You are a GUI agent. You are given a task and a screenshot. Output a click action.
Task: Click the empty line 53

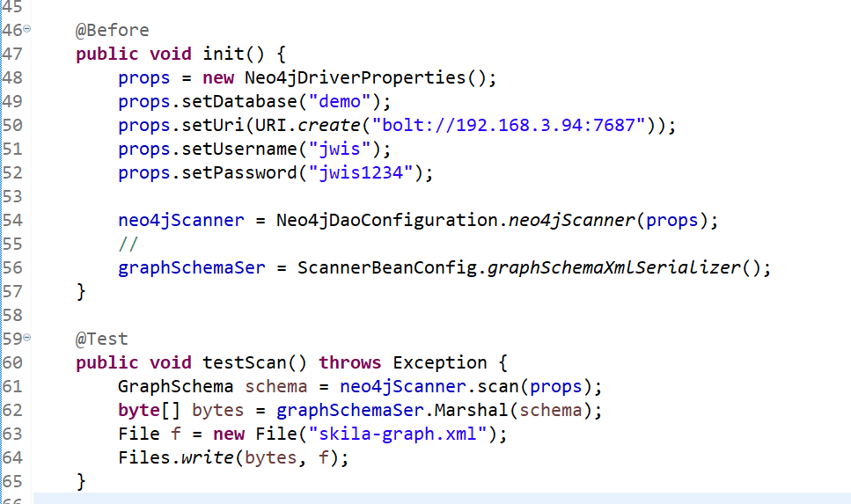pyautogui.click(x=441, y=196)
